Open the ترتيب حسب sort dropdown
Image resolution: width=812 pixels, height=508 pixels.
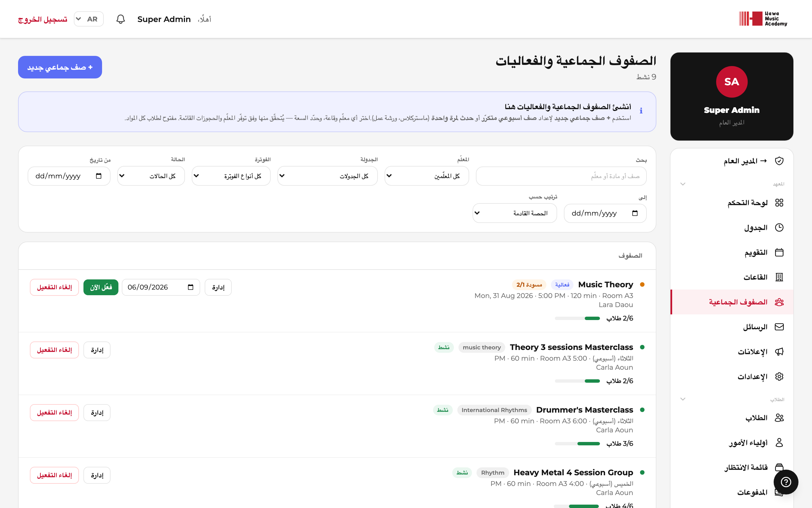tap(514, 213)
